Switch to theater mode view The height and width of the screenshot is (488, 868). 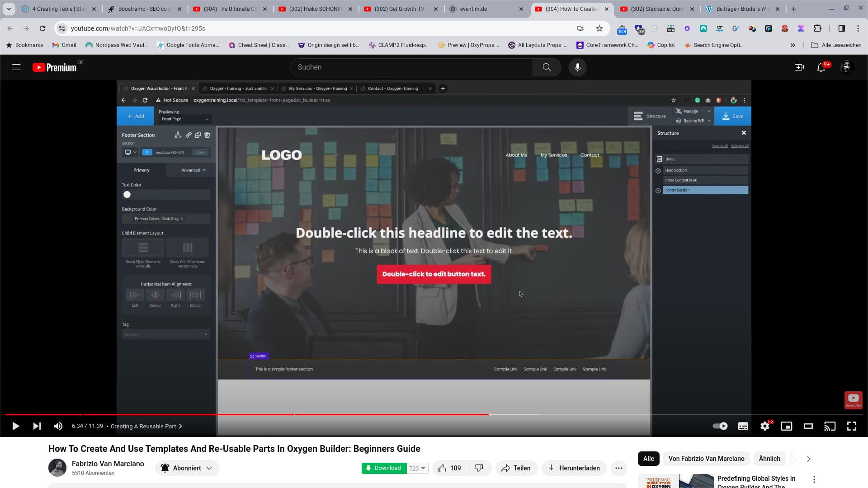tap(808, 426)
